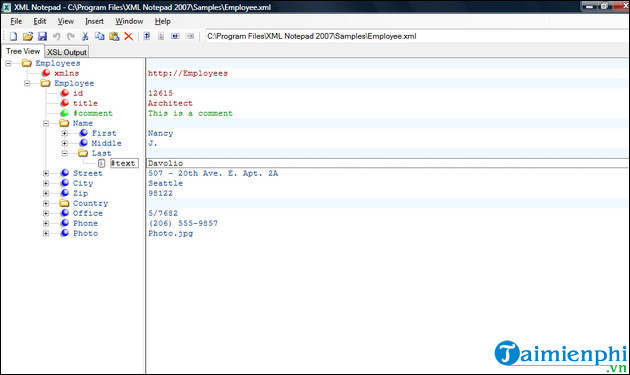Image resolution: width=630 pixels, height=375 pixels.
Task: Click the '(206) 555-9857' phone value
Action: pyautogui.click(x=183, y=223)
